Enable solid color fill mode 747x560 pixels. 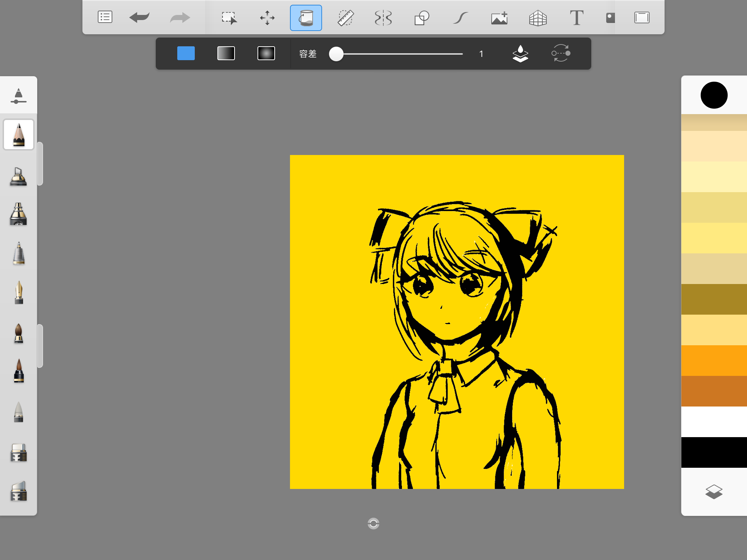(186, 53)
